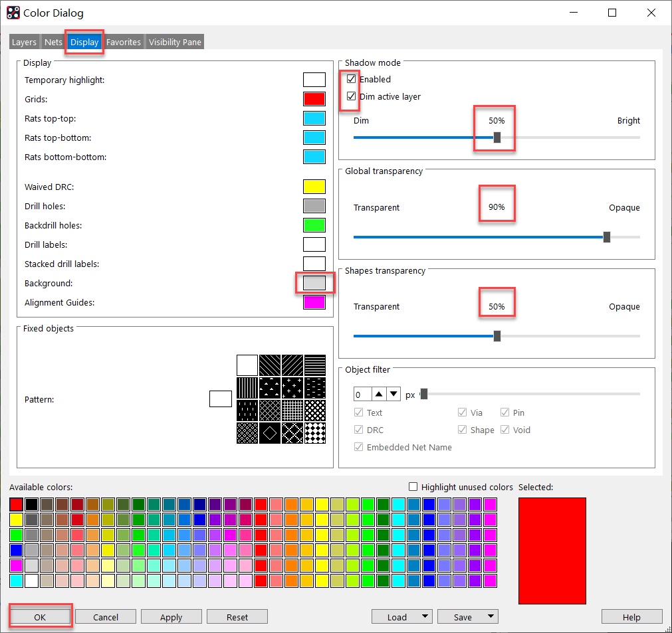Open the Visibility Pane tab

click(x=175, y=42)
